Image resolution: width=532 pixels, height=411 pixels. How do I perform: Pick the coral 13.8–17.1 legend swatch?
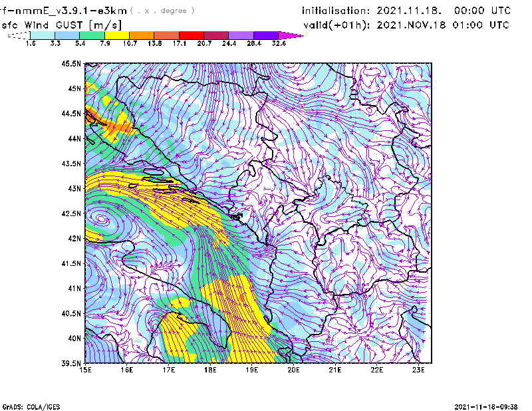coord(167,35)
